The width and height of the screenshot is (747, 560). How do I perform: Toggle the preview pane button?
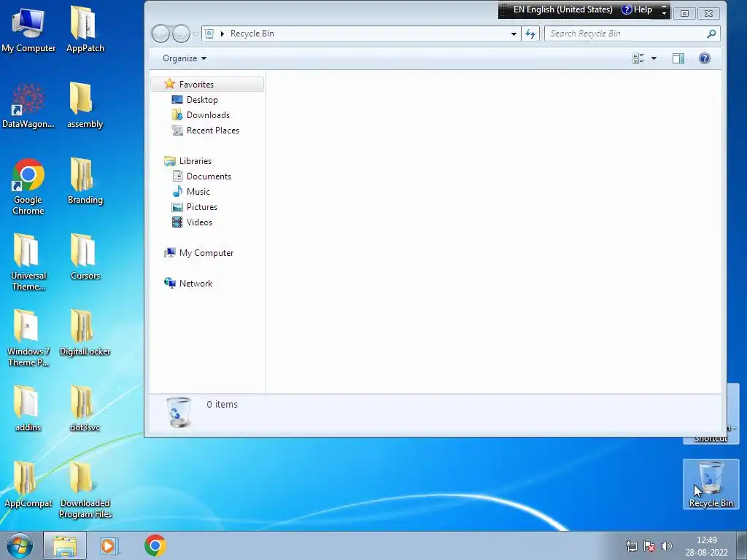coord(678,58)
